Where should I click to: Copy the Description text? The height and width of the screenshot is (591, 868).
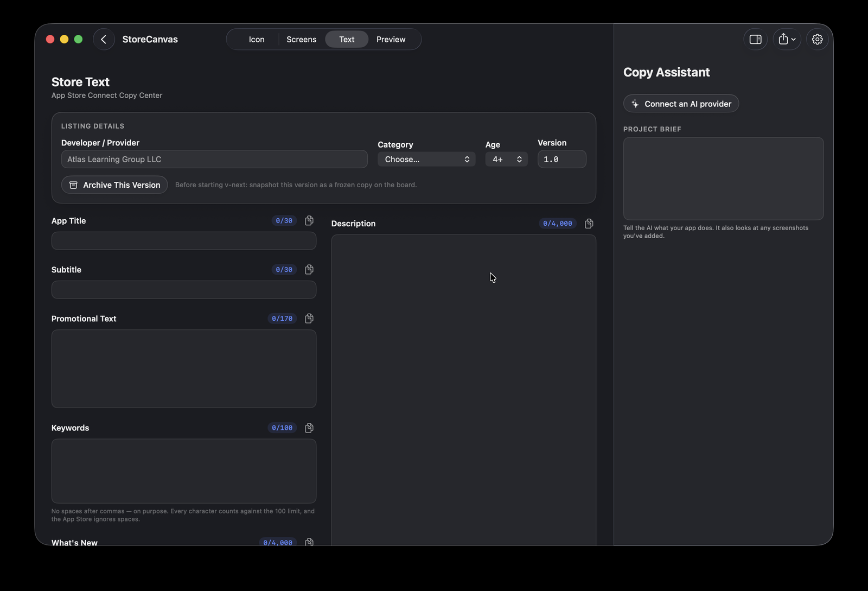(x=589, y=223)
